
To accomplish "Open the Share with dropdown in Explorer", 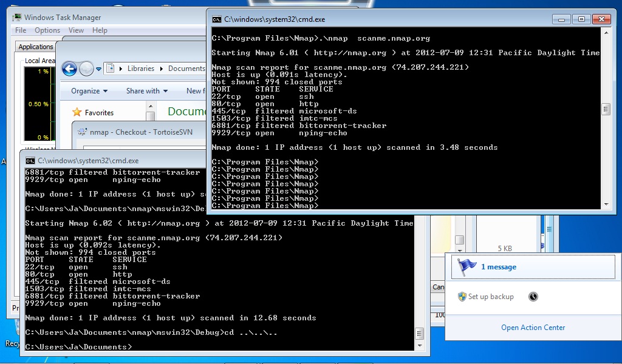I will coord(147,91).
